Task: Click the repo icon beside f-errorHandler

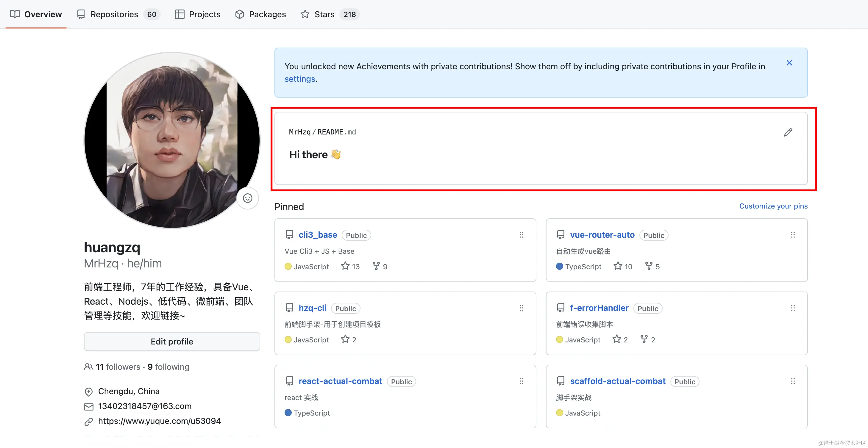Action: (x=561, y=308)
